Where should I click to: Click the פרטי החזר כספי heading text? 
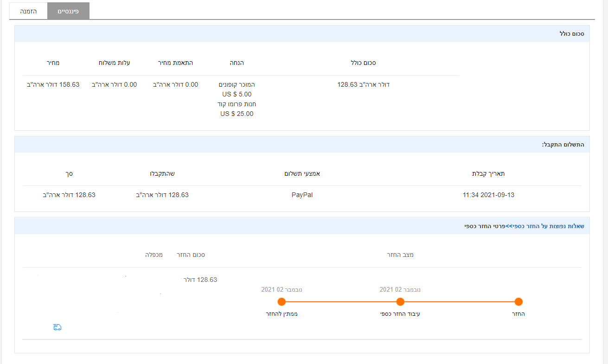coord(485,226)
